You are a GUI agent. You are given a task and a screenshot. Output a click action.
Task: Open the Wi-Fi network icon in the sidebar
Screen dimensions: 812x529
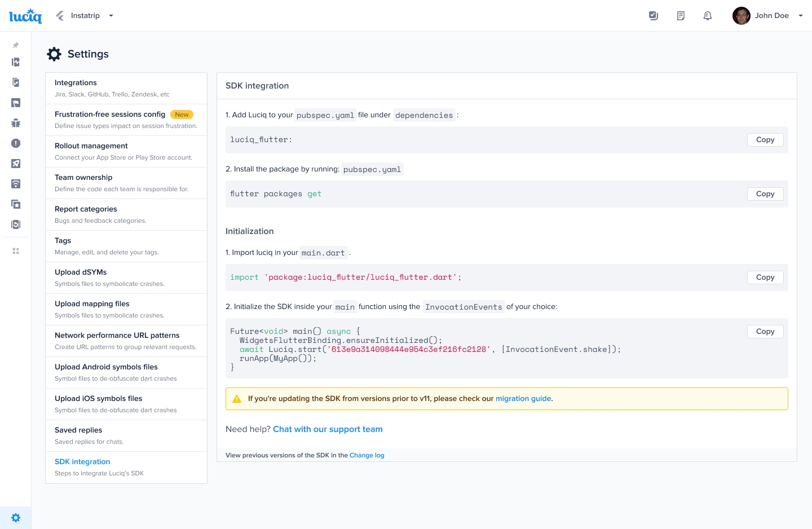click(16, 184)
